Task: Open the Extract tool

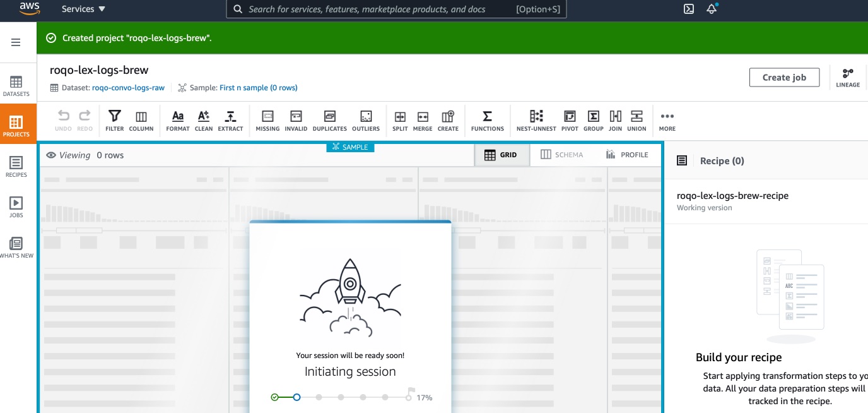Action: (230, 120)
